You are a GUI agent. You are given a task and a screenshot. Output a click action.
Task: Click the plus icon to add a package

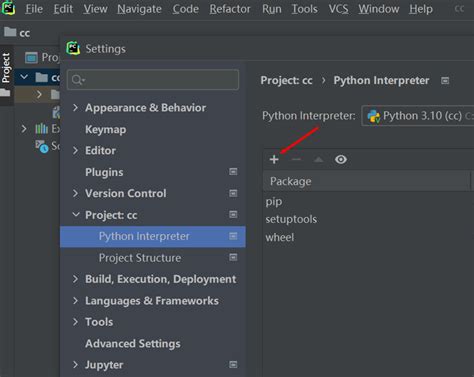tap(274, 160)
